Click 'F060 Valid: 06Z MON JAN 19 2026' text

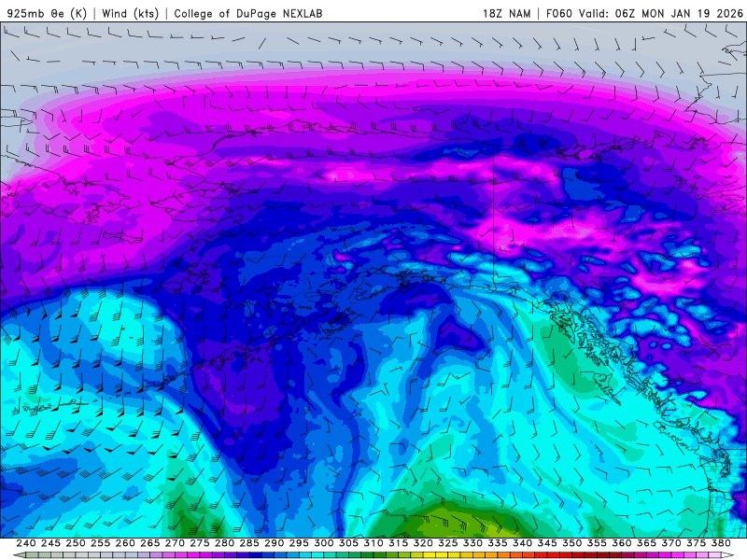(x=644, y=13)
